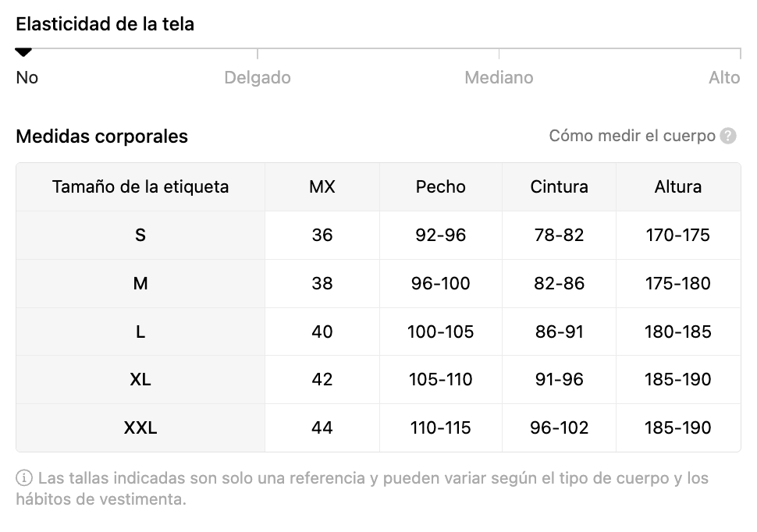Click the info icon beside size disclaimer

pyautogui.click(x=24, y=478)
